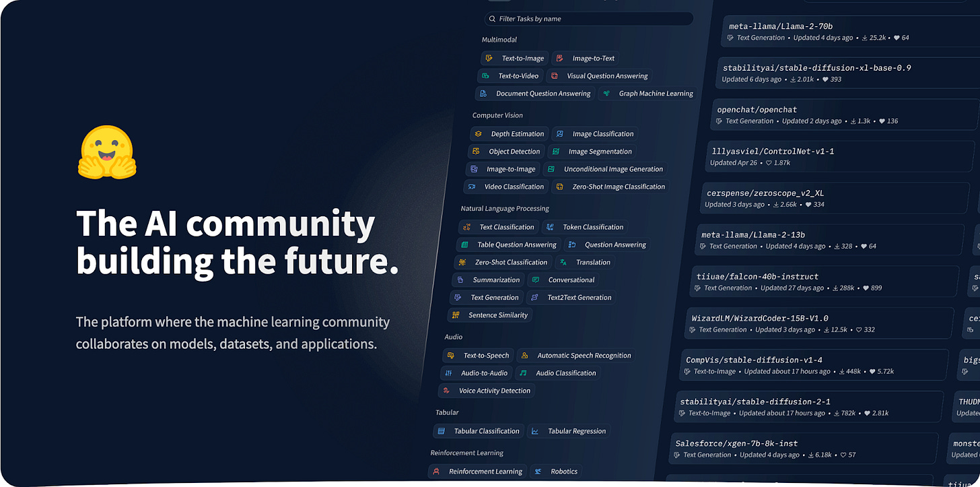Click the Token Classification icon
Screen dimensions: 980x487
point(551,227)
